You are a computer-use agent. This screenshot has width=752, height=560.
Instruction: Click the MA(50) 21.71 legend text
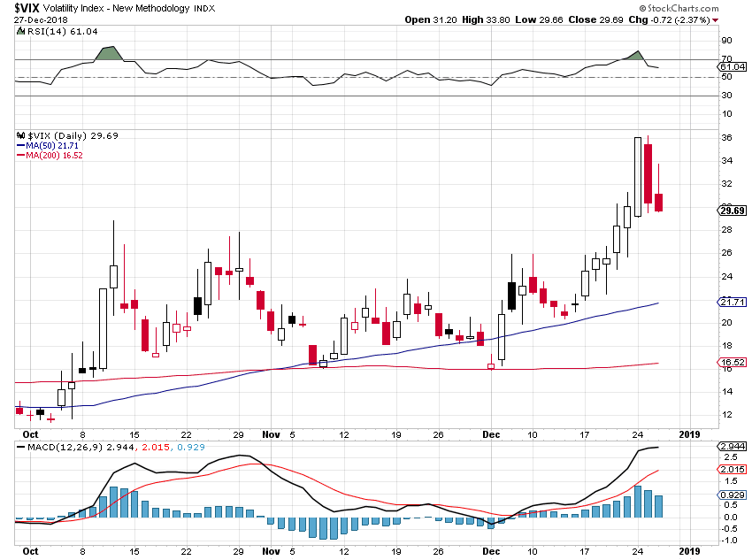(52, 145)
